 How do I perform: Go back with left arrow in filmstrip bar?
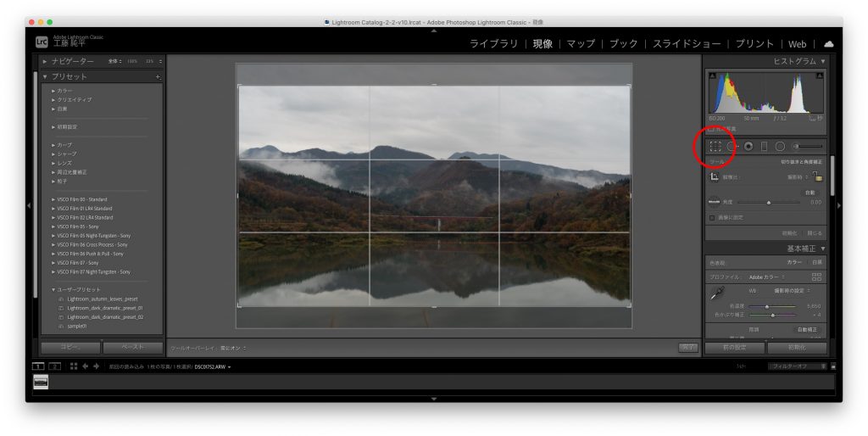[86, 366]
